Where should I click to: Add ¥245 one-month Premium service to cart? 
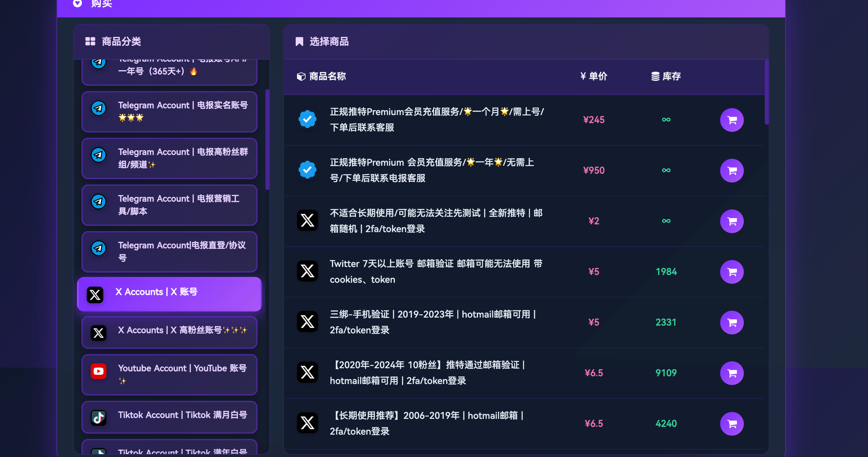(x=732, y=120)
